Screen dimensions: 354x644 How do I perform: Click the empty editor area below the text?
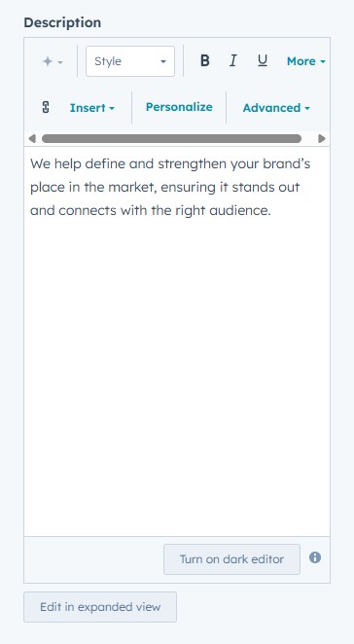point(177,370)
